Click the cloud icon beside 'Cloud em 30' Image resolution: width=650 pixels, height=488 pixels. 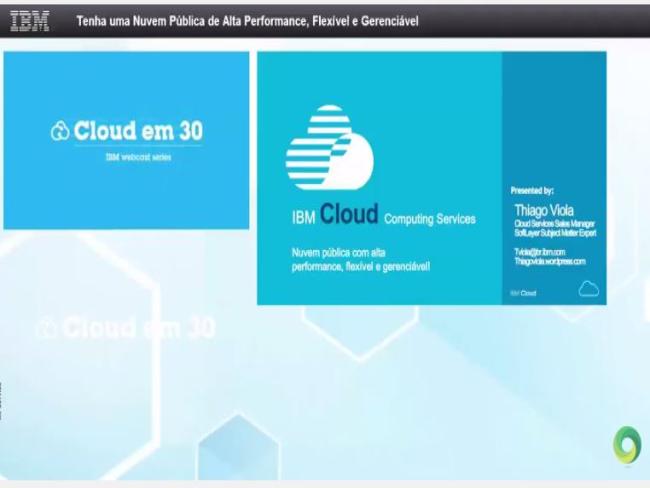tap(60, 131)
